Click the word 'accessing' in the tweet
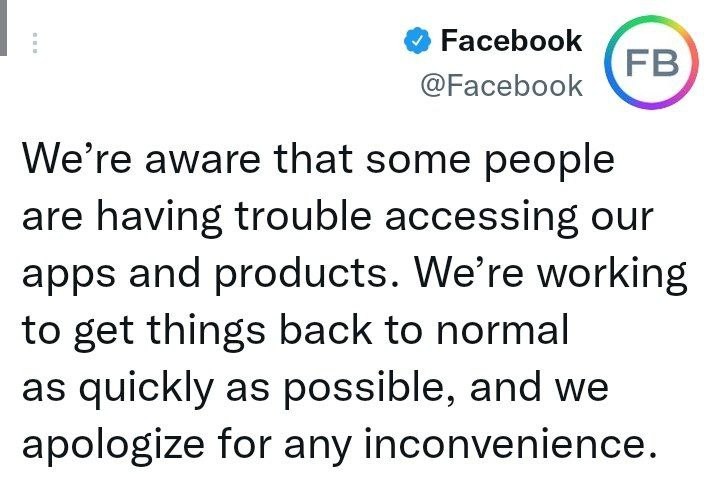 (x=481, y=220)
